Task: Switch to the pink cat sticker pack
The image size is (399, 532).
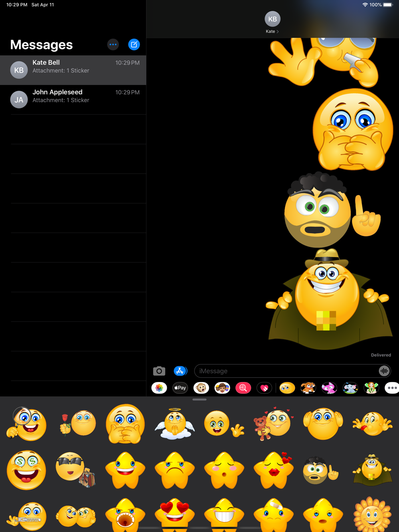Action: coord(329,388)
